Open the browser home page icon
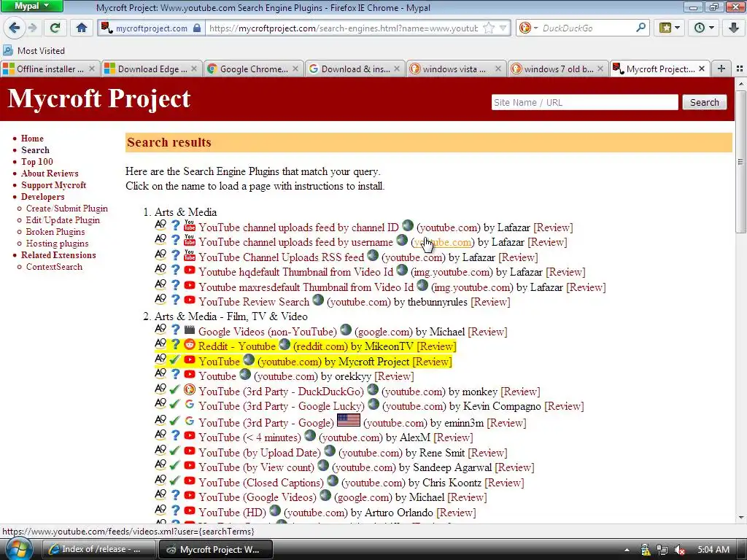The height and width of the screenshot is (560, 747). pos(82,28)
